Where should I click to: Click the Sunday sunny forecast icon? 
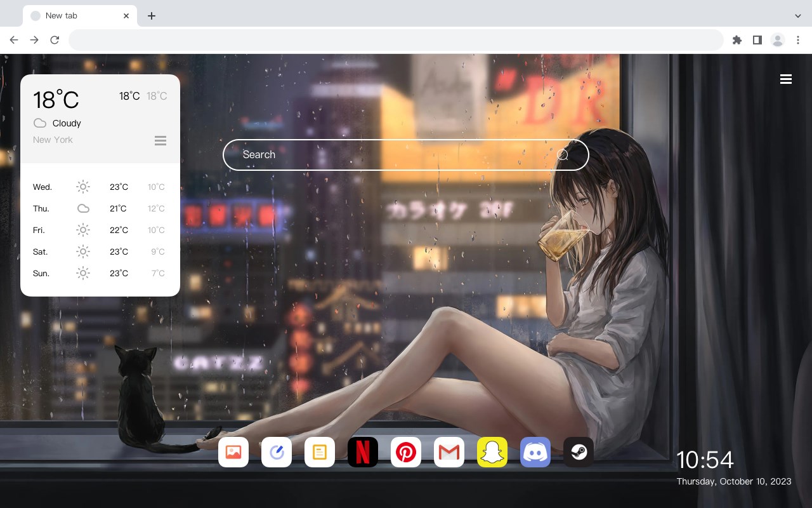(x=83, y=273)
